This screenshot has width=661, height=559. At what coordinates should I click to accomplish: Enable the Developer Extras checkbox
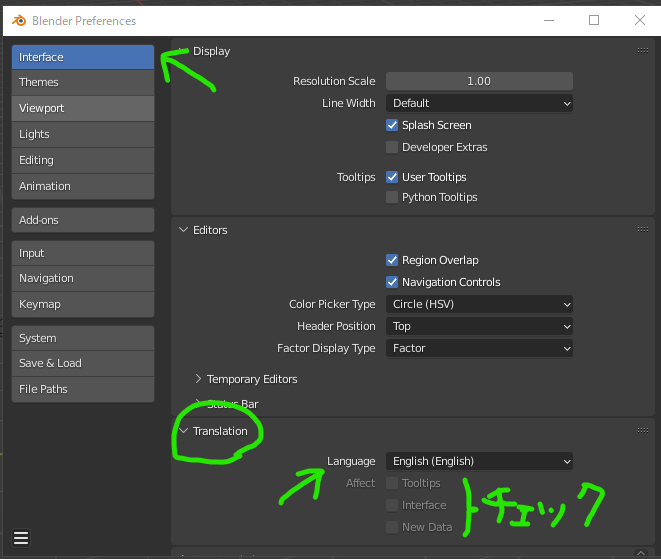[392, 147]
